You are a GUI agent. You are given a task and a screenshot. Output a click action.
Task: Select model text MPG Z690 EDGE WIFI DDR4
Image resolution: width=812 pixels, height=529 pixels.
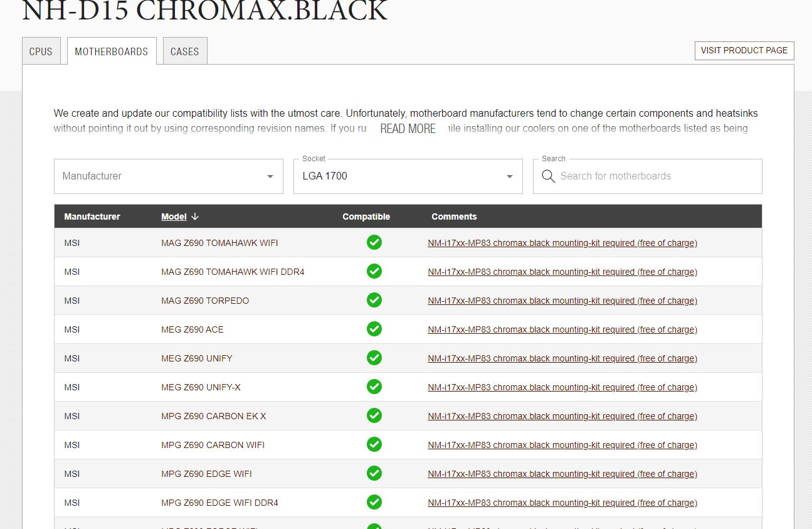(x=219, y=503)
